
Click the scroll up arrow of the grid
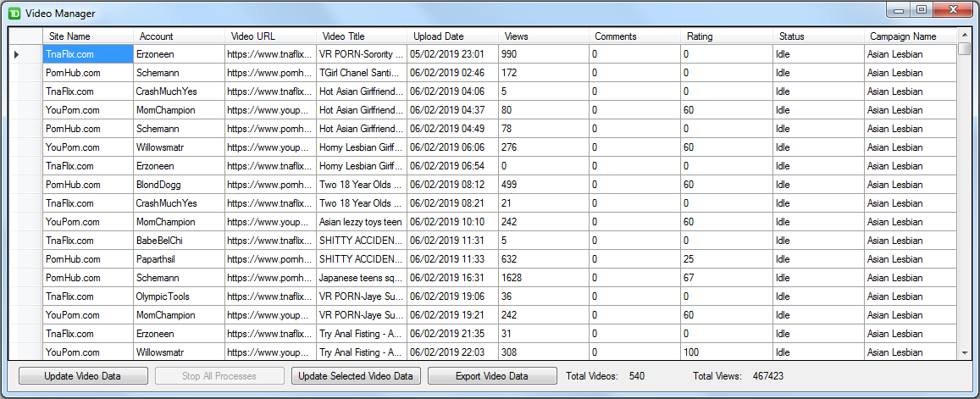pos(964,35)
